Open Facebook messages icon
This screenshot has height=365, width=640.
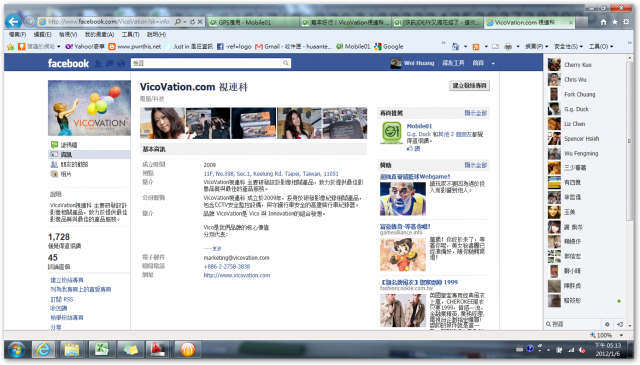pyautogui.click(x=109, y=63)
